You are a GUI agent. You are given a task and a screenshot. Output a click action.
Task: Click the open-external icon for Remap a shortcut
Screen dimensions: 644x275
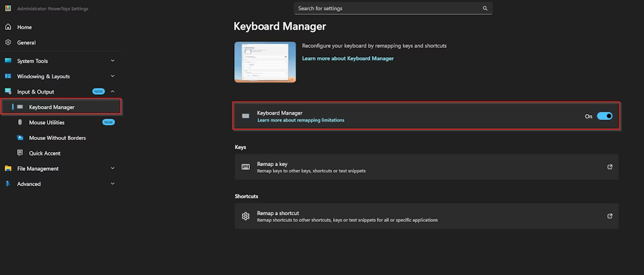(610, 216)
